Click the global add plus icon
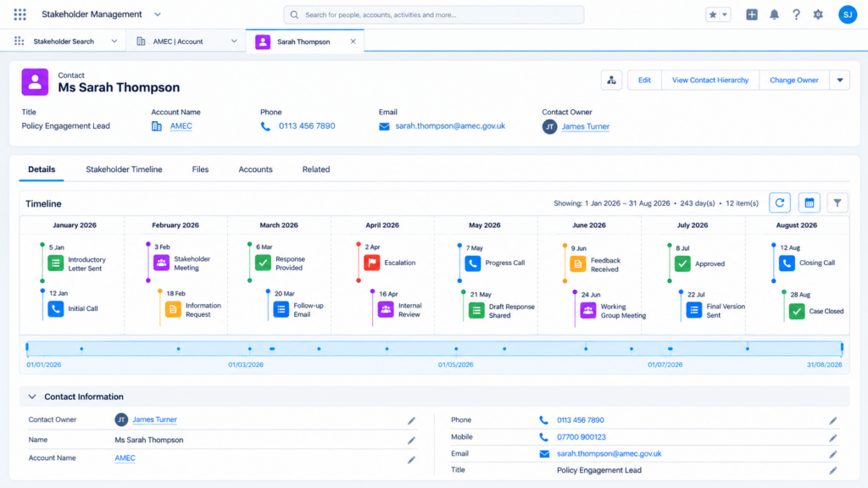The width and height of the screenshot is (868, 488). click(751, 15)
